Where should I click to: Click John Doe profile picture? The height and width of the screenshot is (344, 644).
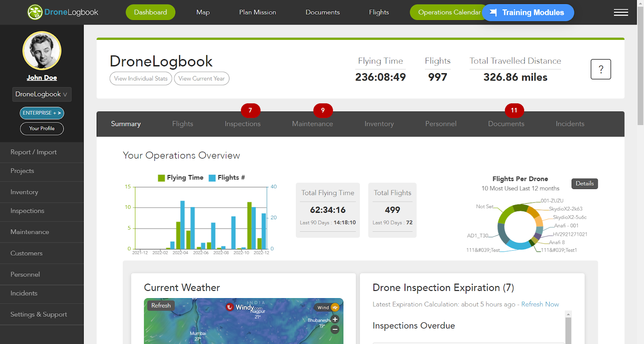point(42,51)
